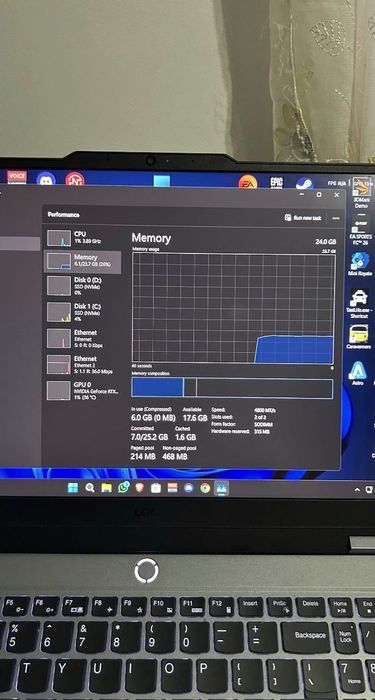
Task: Click the Committed 7.0/25.2 GB value
Action: [x=149, y=437]
